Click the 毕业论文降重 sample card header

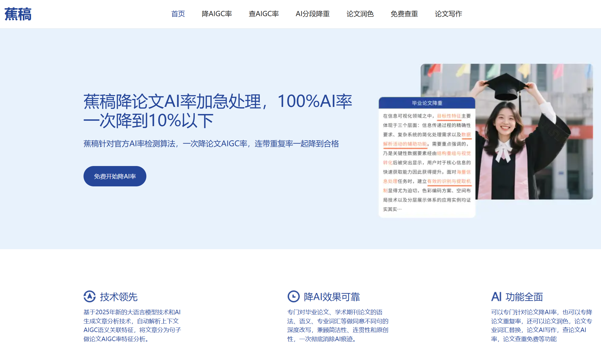(427, 103)
